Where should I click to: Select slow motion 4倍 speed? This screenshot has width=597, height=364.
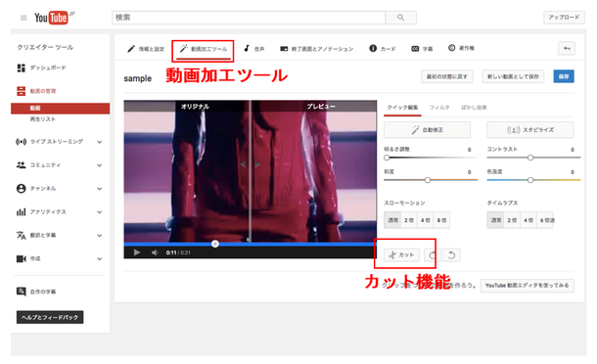426,220
